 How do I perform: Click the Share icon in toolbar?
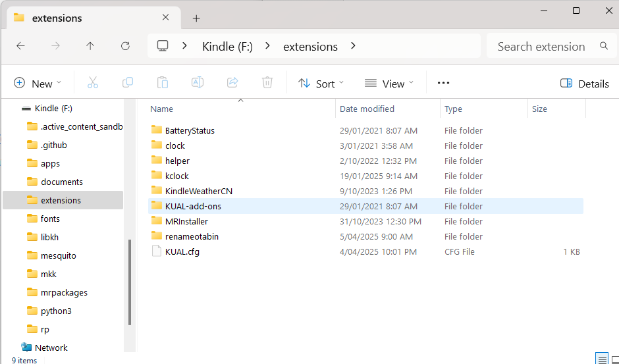click(x=232, y=83)
